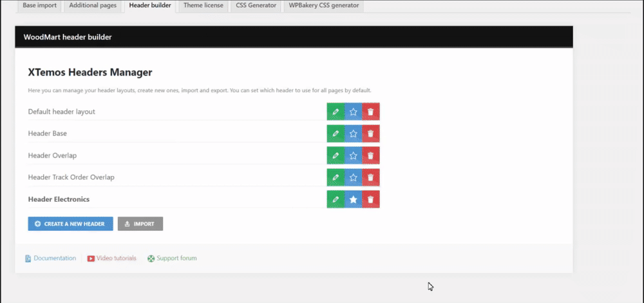This screenshot has height=303, width=644.
Task: Click filled star for Header Electronics
Action: [x=353, y=199]
